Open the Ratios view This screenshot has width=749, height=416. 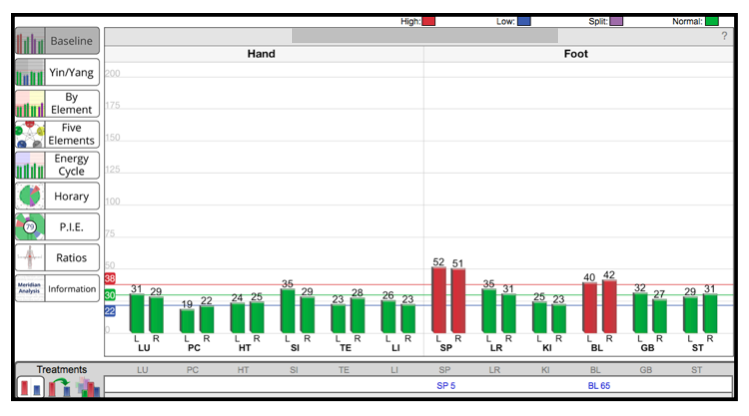coord(57,257)
